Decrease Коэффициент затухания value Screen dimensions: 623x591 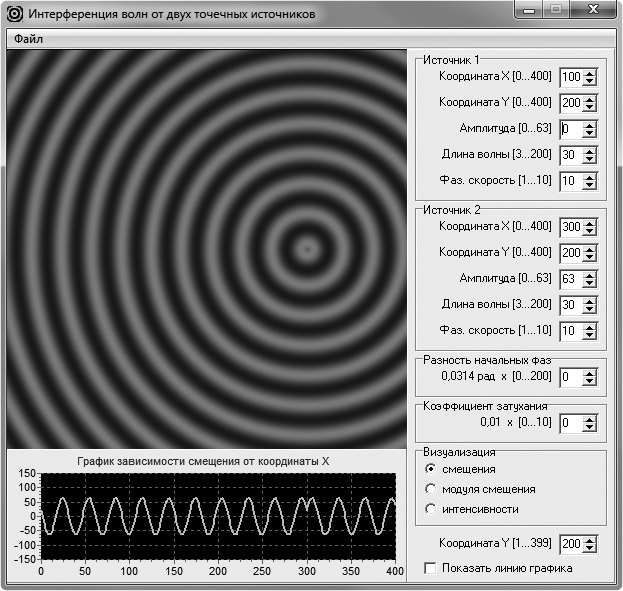[x=590, y=428]
